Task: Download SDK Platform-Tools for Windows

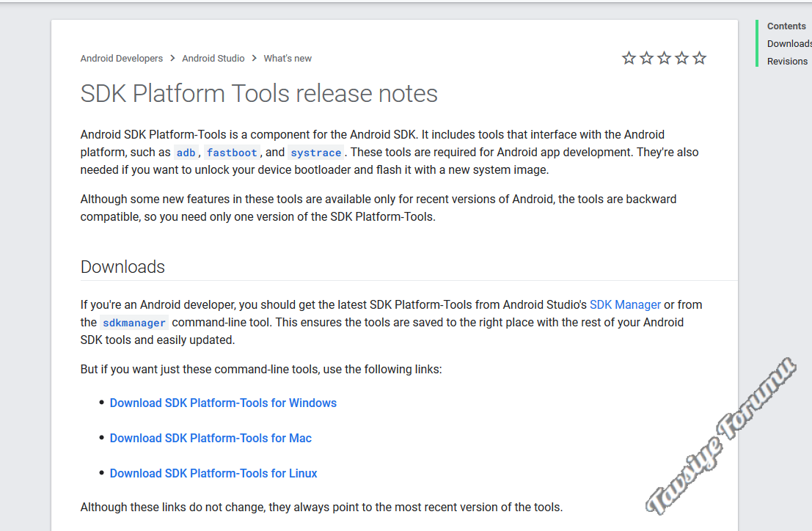Action: [x=223, y=403]
